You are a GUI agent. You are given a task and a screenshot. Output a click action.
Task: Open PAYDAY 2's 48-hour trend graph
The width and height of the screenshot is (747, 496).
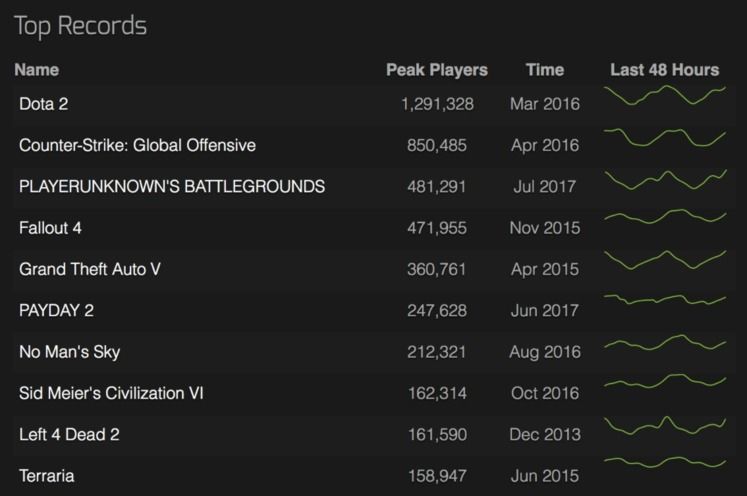[665, 299]
